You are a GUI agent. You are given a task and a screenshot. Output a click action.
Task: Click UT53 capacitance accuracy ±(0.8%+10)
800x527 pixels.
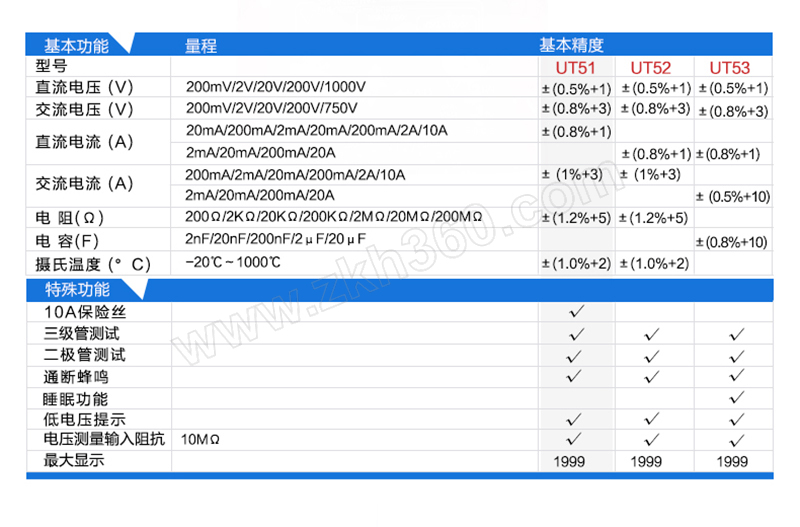[x=731, y=242]
